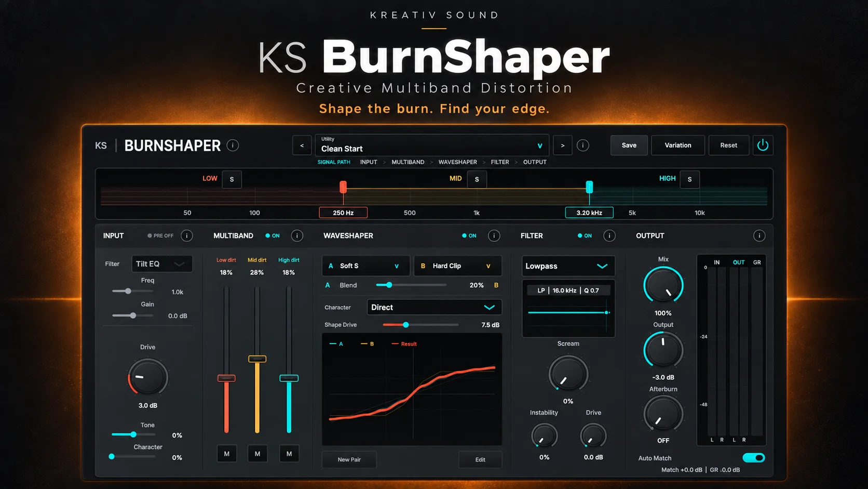Mute the Low dirt band
The image size is (868, 489).
[227, 454]
